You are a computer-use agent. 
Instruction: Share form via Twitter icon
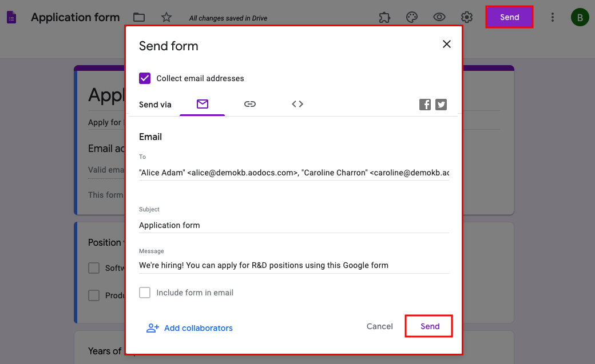[x=441, y=105]
